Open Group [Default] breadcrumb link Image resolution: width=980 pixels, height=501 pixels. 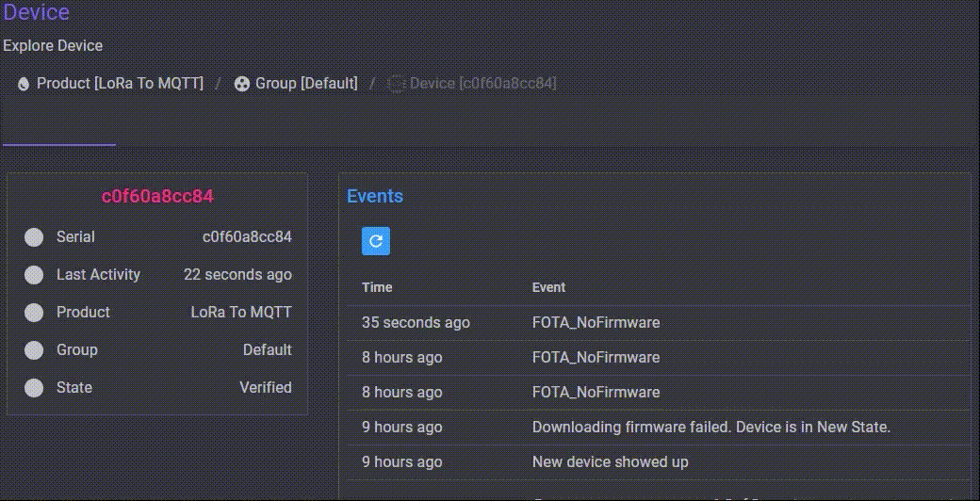(x=306, y=84)
